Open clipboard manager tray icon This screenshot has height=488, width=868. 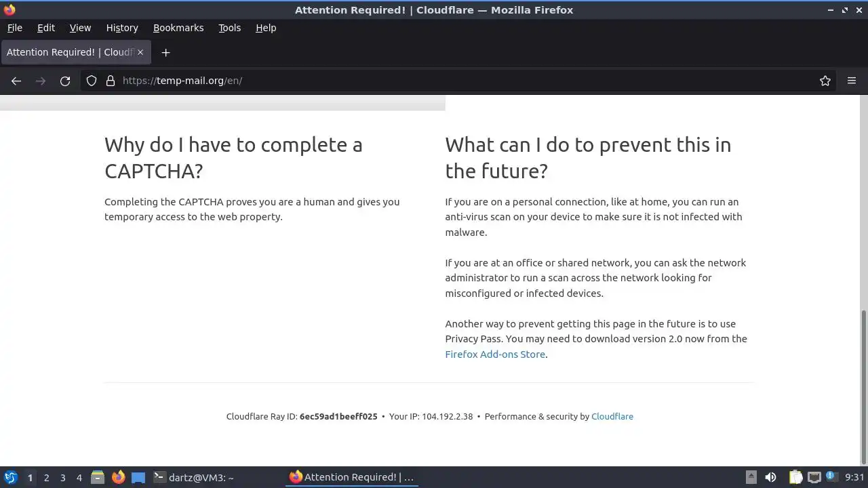(795, 477)
